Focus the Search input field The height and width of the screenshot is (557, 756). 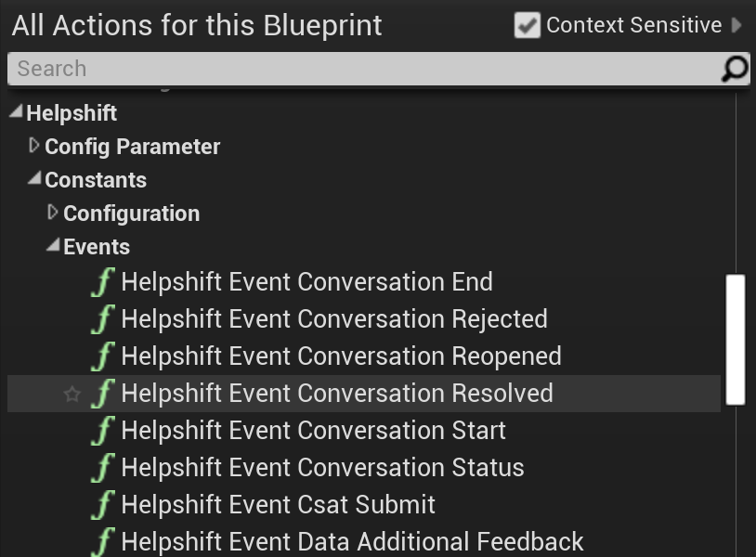pos(362,69)
